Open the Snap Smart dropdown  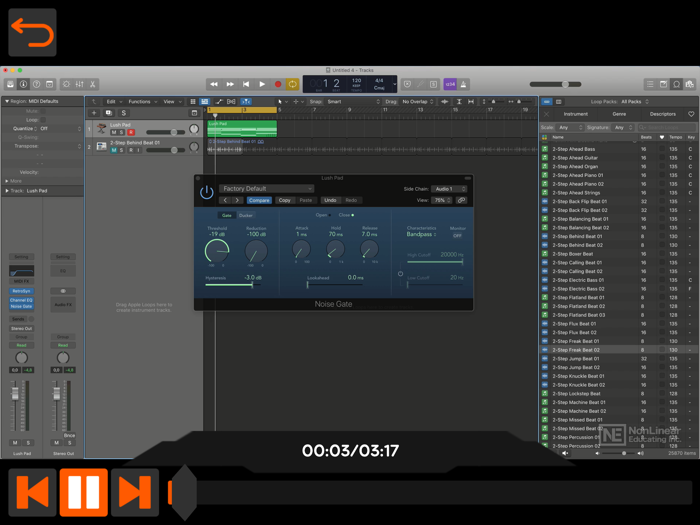(x=353, y=102)
